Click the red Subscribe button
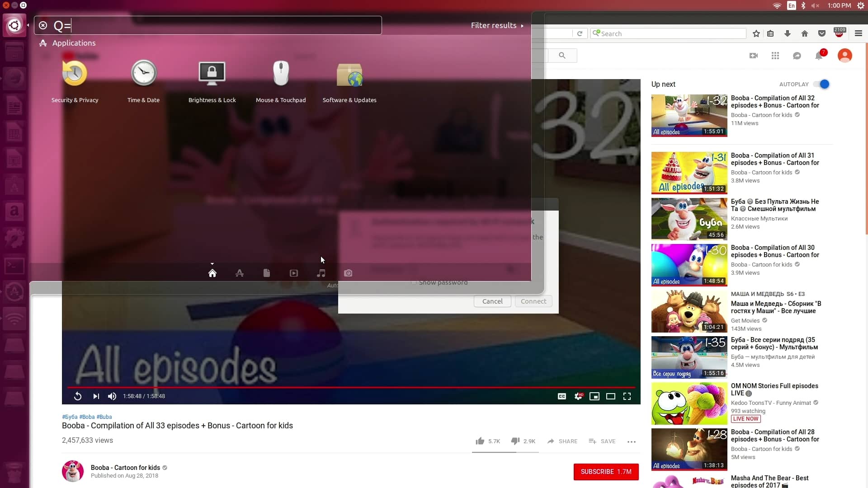The width and height of the screenshot is (868, 488). click(606, 472)
